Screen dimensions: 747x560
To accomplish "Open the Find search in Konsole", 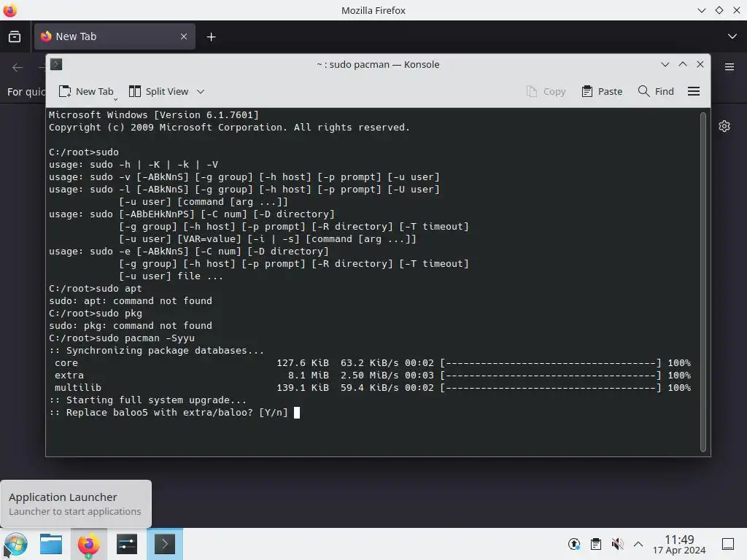I will click(656, 91).
